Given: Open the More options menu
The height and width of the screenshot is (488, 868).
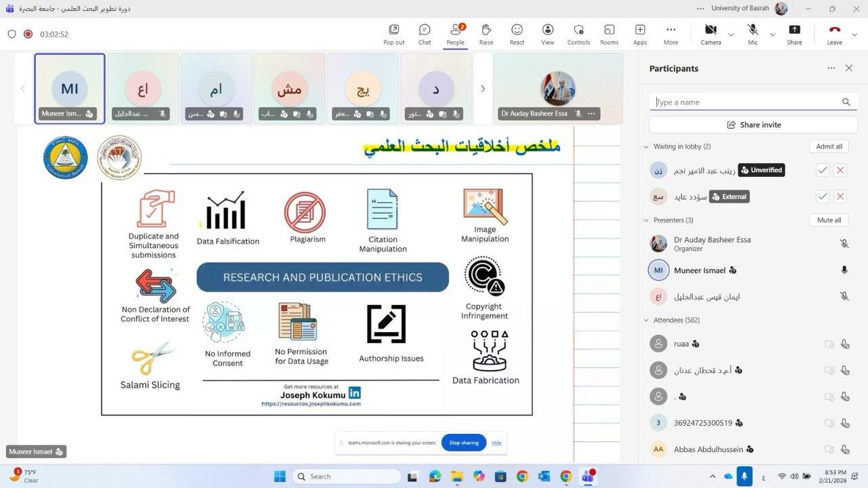Looking at the screenshot, I should (x=671, y=34).
